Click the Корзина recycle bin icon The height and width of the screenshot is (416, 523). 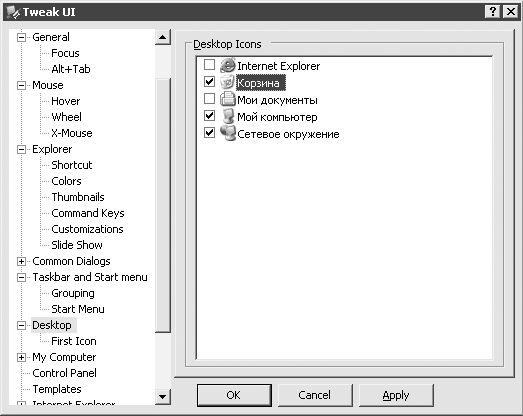coord(227,82)
